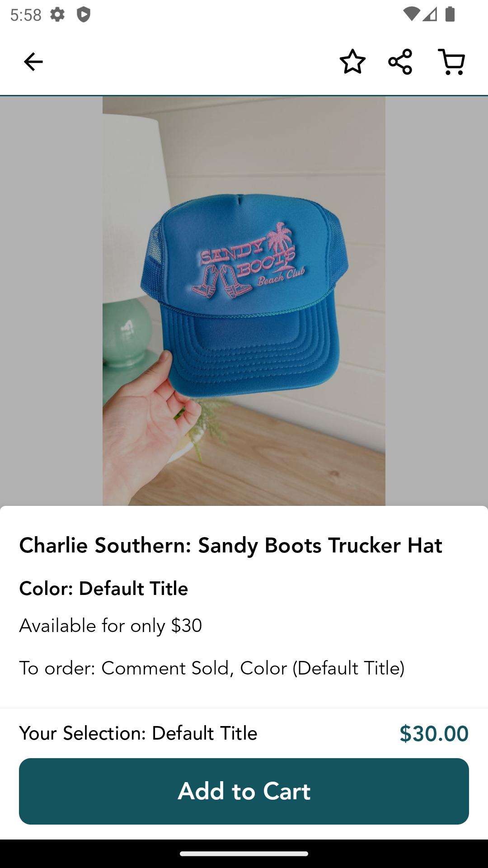Tap the shield play icon in status bar
This screenshot has width=488, height=868.
(84, 15)
